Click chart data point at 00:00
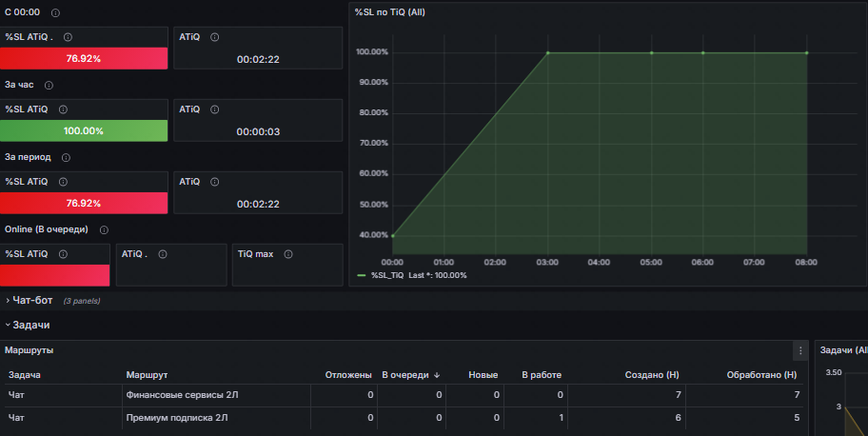This screenshot has width=868, height=436. (393, 236)
